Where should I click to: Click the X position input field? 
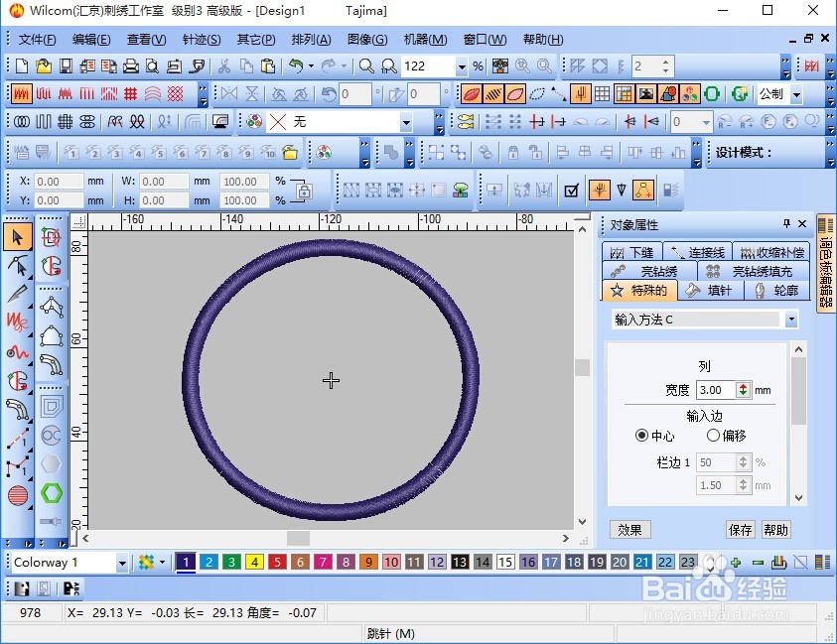click(59, 182)
